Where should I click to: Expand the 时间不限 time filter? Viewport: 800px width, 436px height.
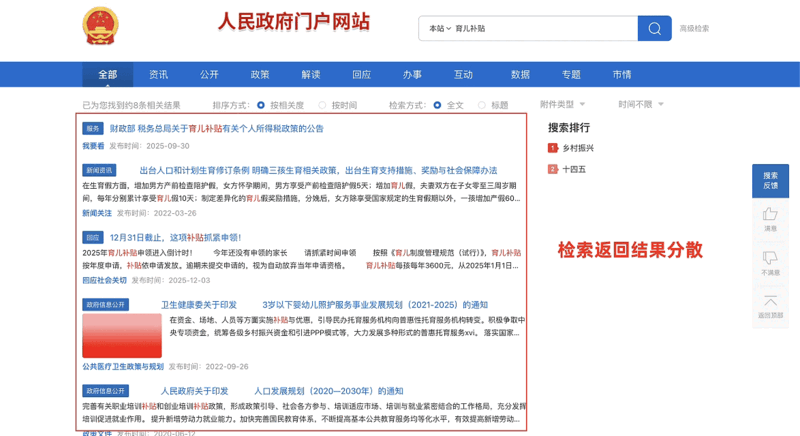[x=640, y=104]
